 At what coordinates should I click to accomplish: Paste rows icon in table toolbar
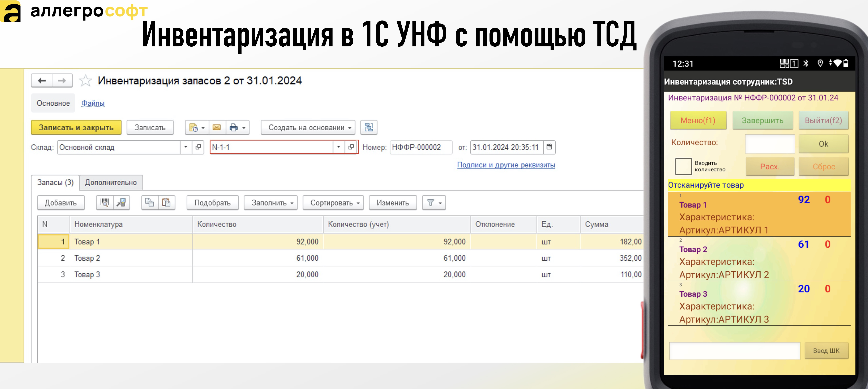click(166, 203)
